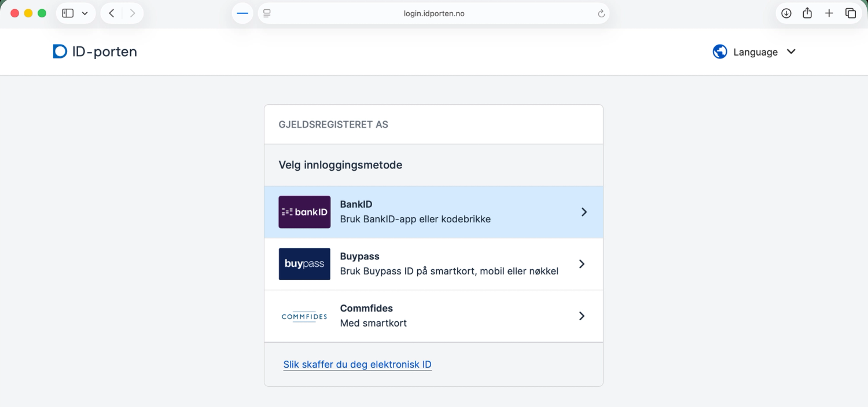Click the ID-porten logo

(x=95, y=52)
